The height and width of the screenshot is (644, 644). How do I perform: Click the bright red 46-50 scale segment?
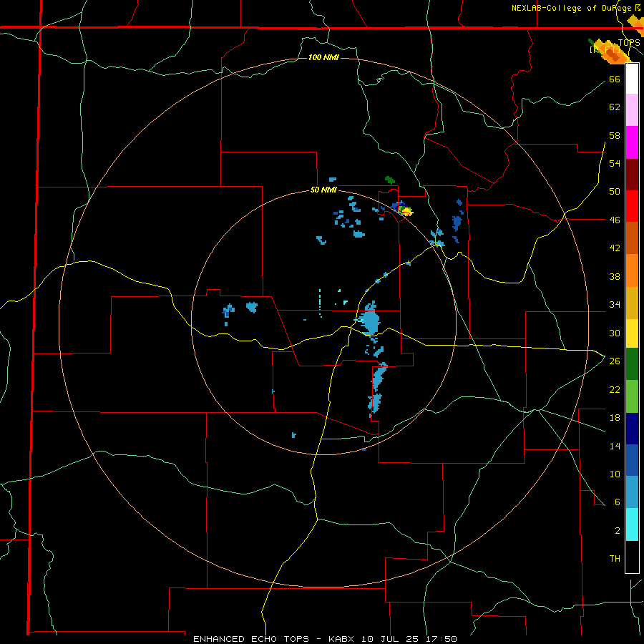(632, 206)
